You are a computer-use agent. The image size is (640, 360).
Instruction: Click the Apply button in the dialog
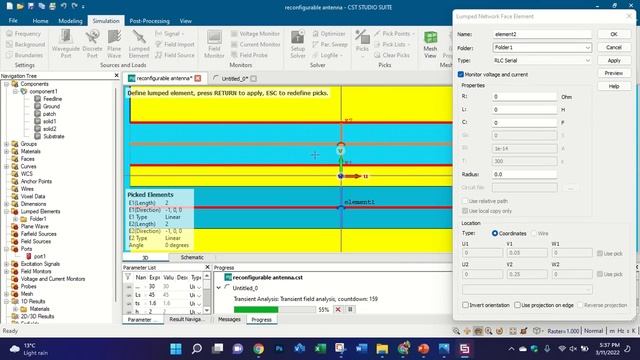point(614,60)
